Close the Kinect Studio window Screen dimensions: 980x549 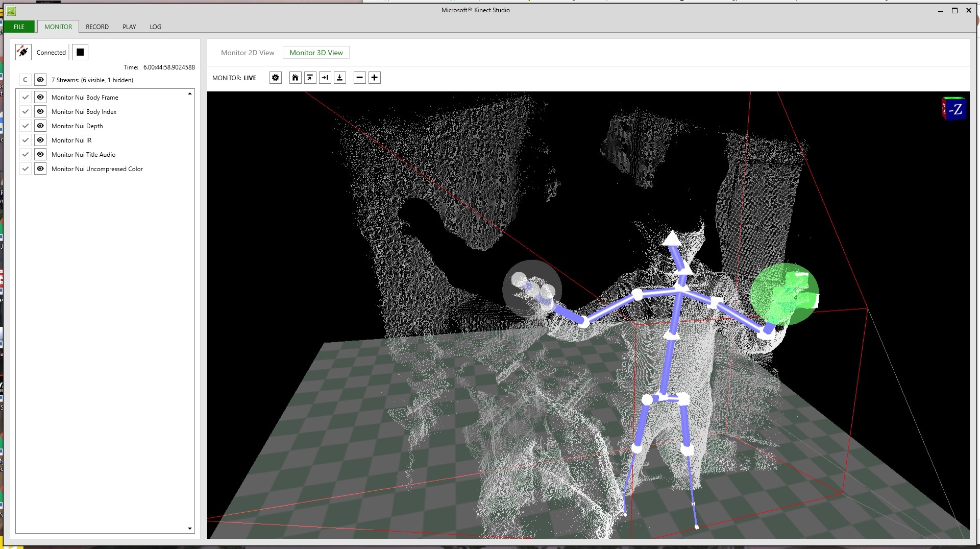click(x=969, y=10)
